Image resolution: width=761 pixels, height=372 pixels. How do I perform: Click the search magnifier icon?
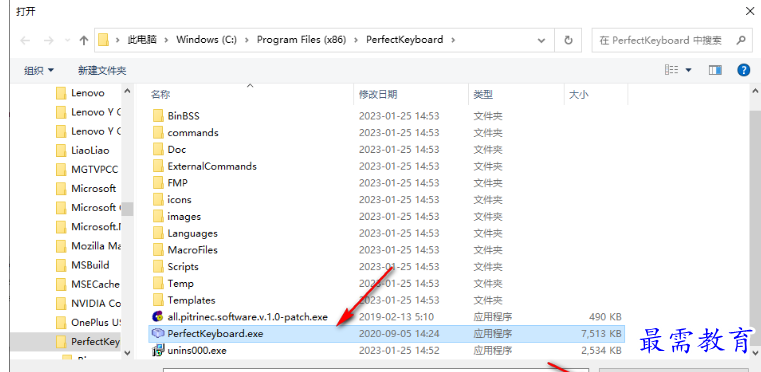tap(741, 40)
